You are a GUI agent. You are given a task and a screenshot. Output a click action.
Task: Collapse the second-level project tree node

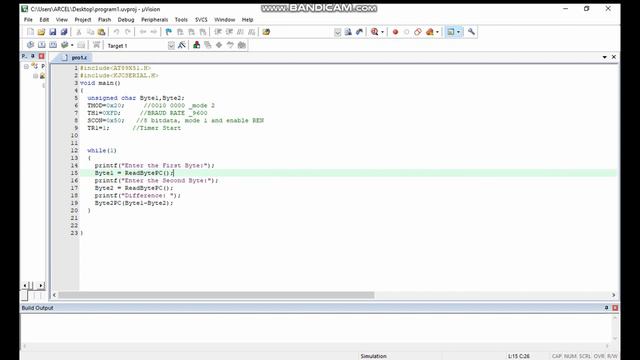click(x=36, y=76)
